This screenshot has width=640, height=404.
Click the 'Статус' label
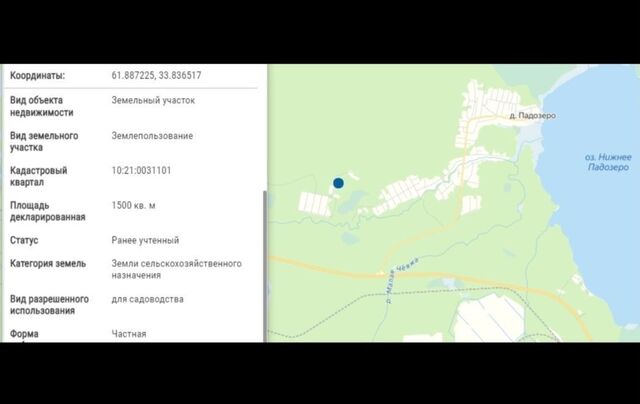pyautogui.click(x=24, y=240)
